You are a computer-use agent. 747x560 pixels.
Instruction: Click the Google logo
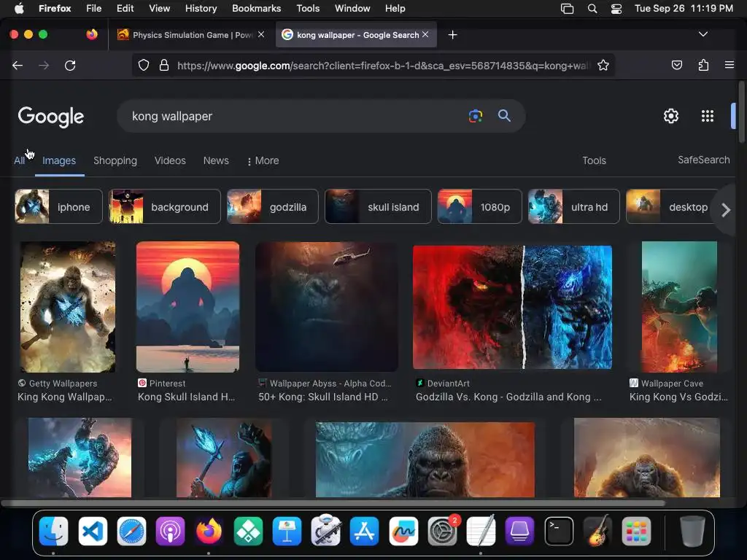51,117
